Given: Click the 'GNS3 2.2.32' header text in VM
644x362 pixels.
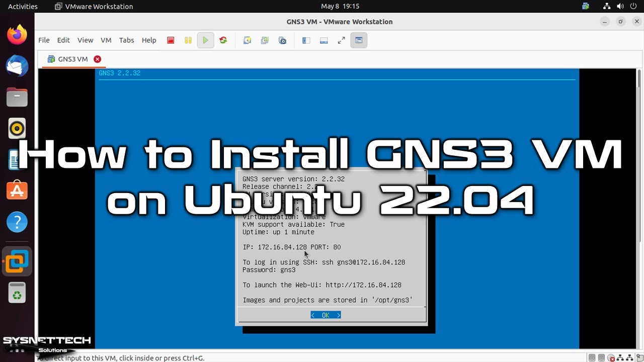Looking at the screenshot, I should 119,73.
